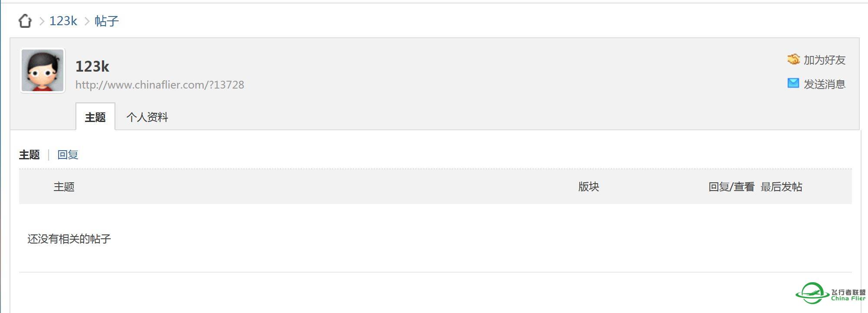Select the bold 主题 filter above the table
Image resolution: width=868 pixels, height=313 pixels.
(29, 155)
